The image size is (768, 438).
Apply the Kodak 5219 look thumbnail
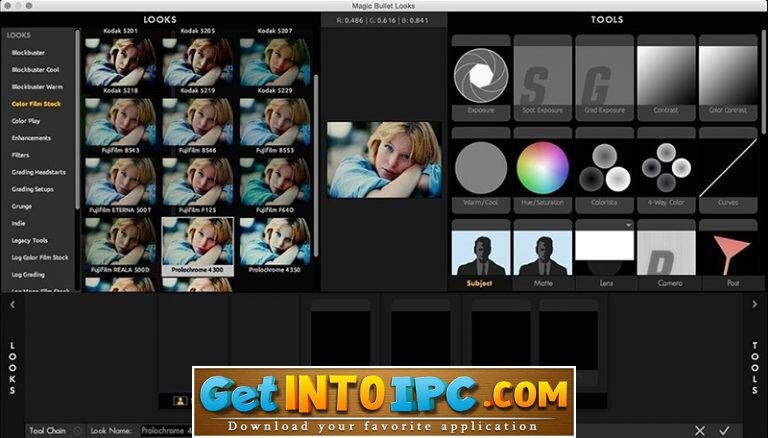[x=197, y=63]
